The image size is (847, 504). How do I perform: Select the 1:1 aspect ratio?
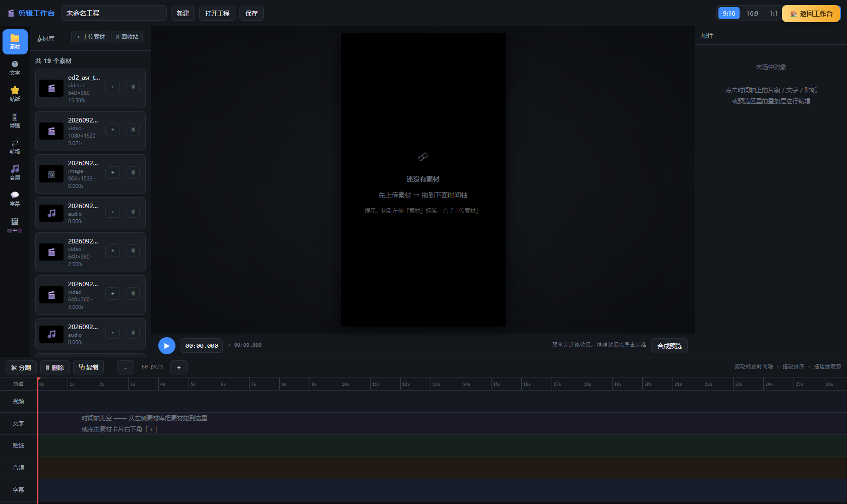pyautogui.click(x=773, y=14)
